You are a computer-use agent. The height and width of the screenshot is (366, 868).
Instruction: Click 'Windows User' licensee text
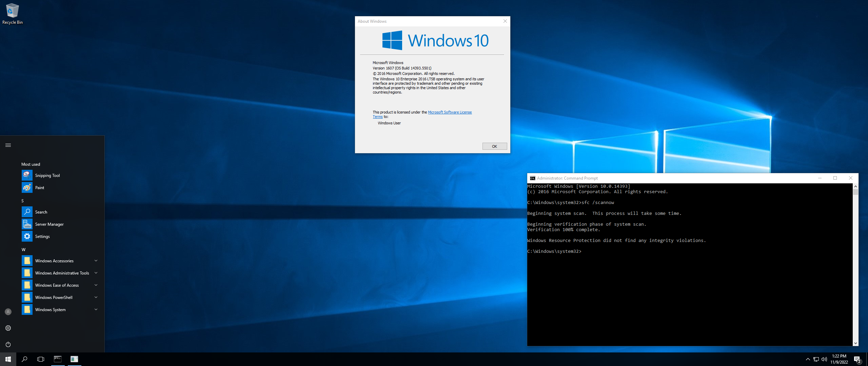[389, 123]
